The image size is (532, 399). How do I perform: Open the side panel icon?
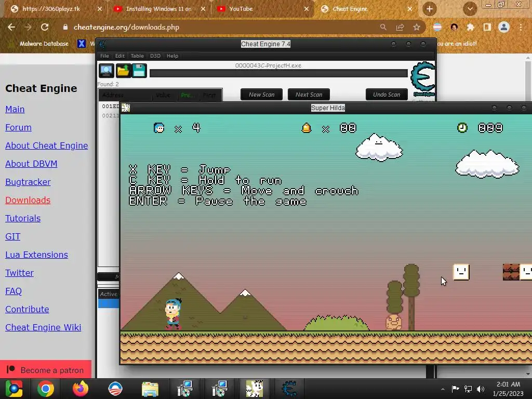[487, 27]
